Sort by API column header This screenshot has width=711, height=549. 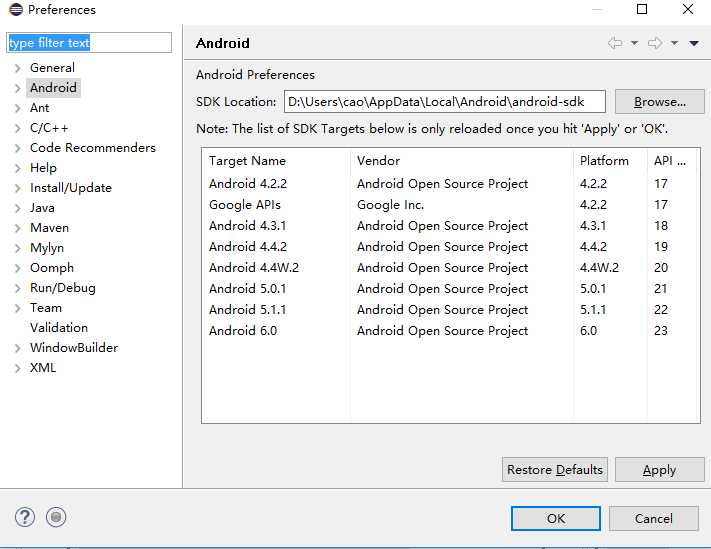(673, 161)
